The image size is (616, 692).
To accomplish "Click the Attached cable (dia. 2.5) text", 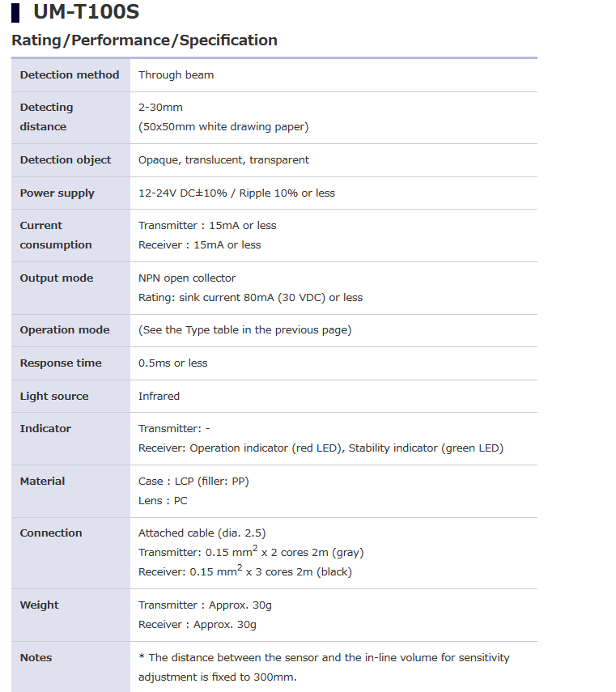I will [x=202, y=533].
